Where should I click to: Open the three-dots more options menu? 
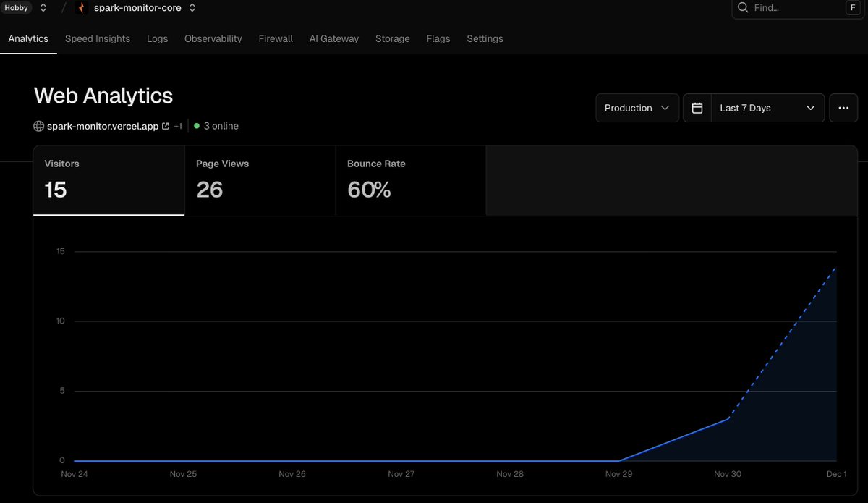coord(843,108)
